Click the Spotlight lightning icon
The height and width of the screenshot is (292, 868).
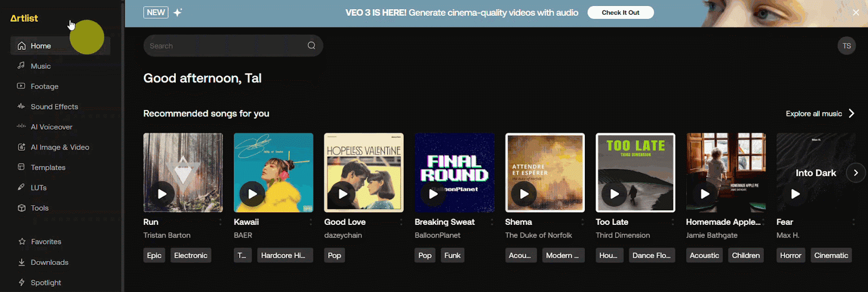[x=22, y=282]
